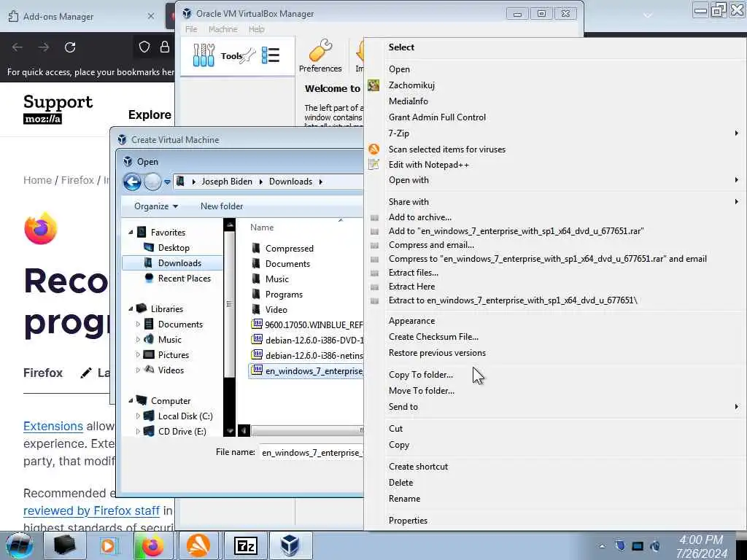Open recent locations dropdown arrow
This screenshot has width=747, height=560.
pos(167,182)
